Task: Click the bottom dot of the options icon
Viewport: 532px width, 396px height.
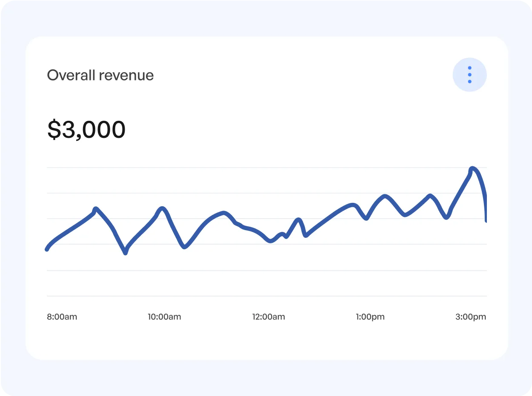Action: 470,81
